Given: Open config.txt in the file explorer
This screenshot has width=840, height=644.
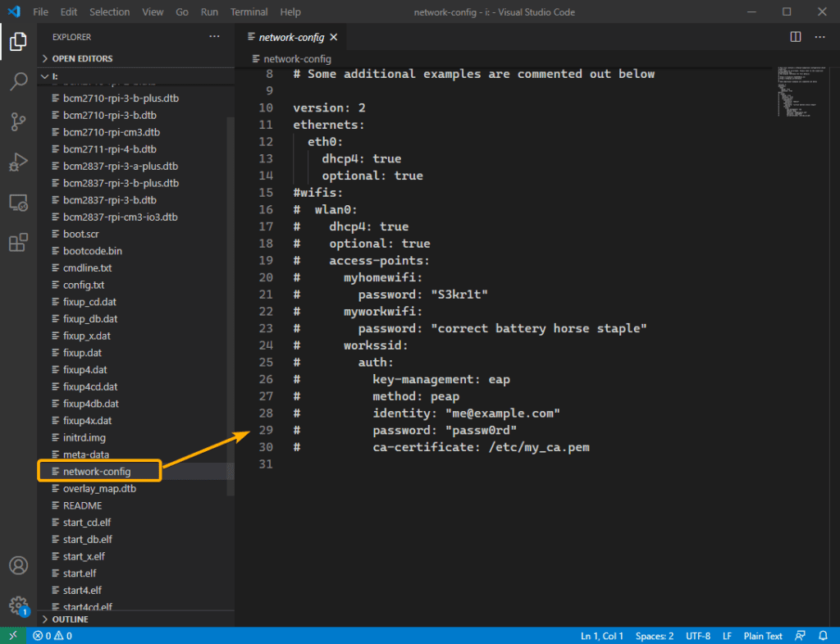Looking at the screenshot, I should point(84,285).
